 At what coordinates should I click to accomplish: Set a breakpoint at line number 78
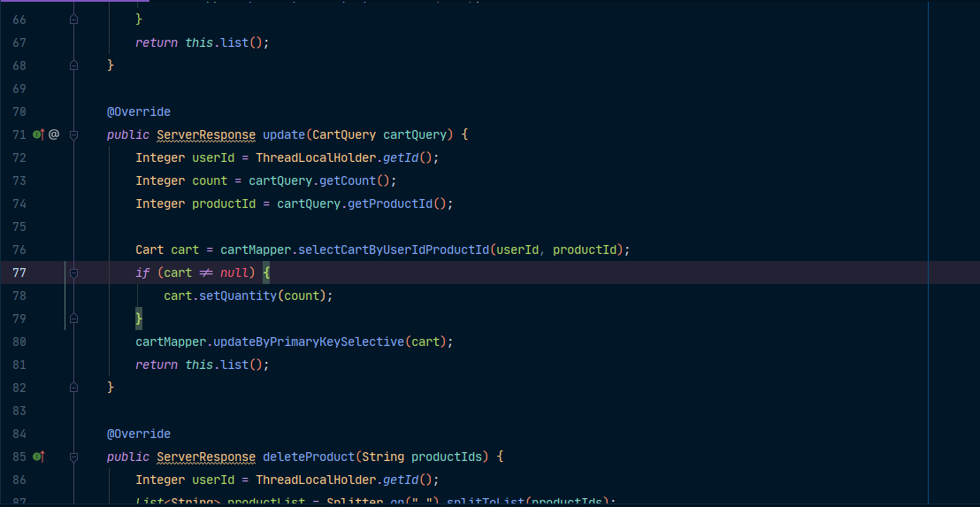coord(19,296)
